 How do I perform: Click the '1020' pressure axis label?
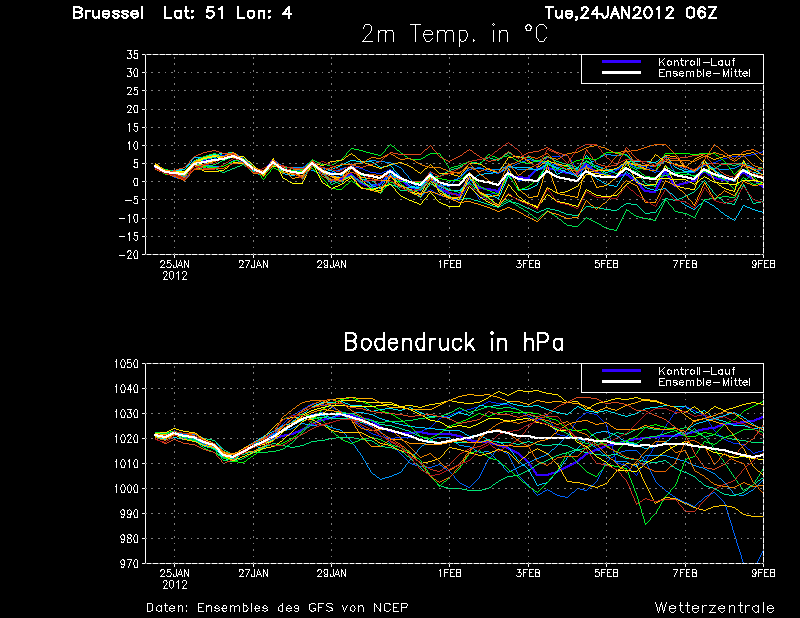click(x=127, y=439)
